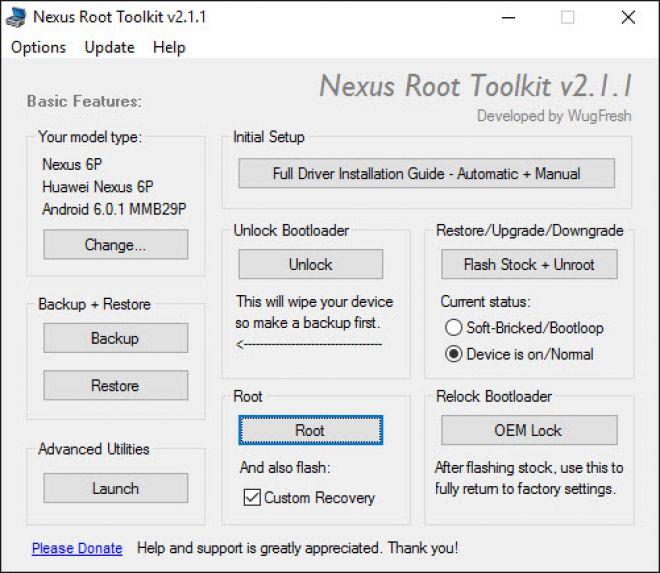Click the 'Current status:' label
The width and height of the screenshot is (660, 573).
click(485, 301)
